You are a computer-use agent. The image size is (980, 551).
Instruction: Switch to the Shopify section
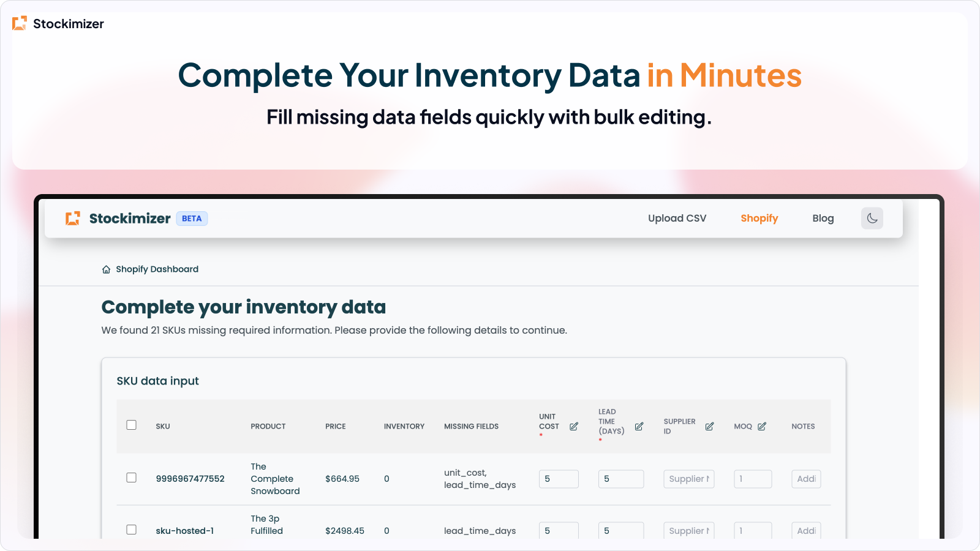point(759,218)
